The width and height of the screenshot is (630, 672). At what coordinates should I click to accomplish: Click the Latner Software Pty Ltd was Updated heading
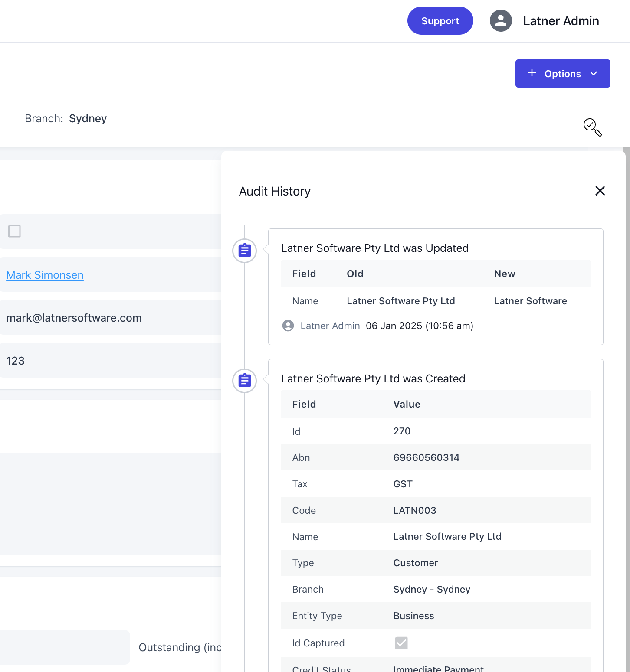click(x=374, y=248)
